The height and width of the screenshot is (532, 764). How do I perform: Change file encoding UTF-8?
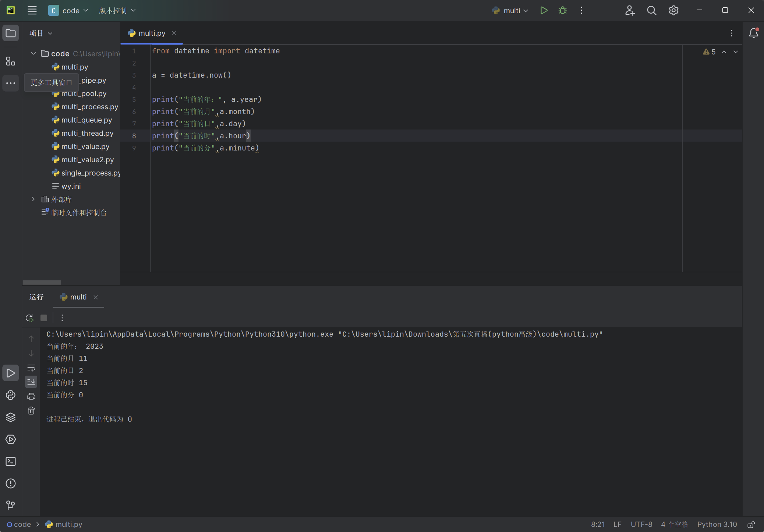(x=641, y=524)
